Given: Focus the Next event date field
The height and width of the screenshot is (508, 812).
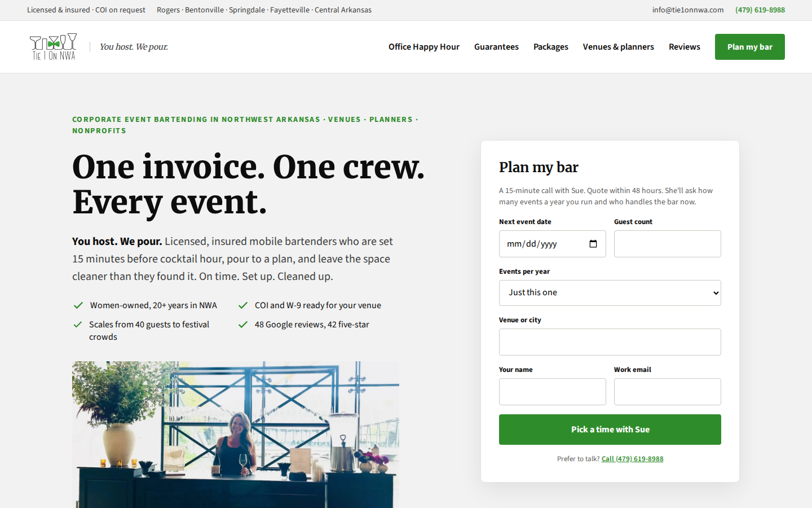Looking at the screenshot, I should click(x=553, y=244).
